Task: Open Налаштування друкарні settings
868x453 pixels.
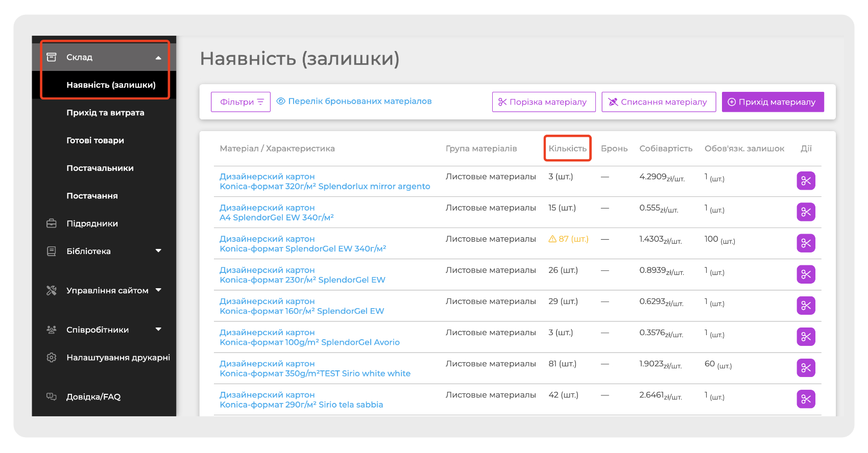Action: [x=118, y=358]
